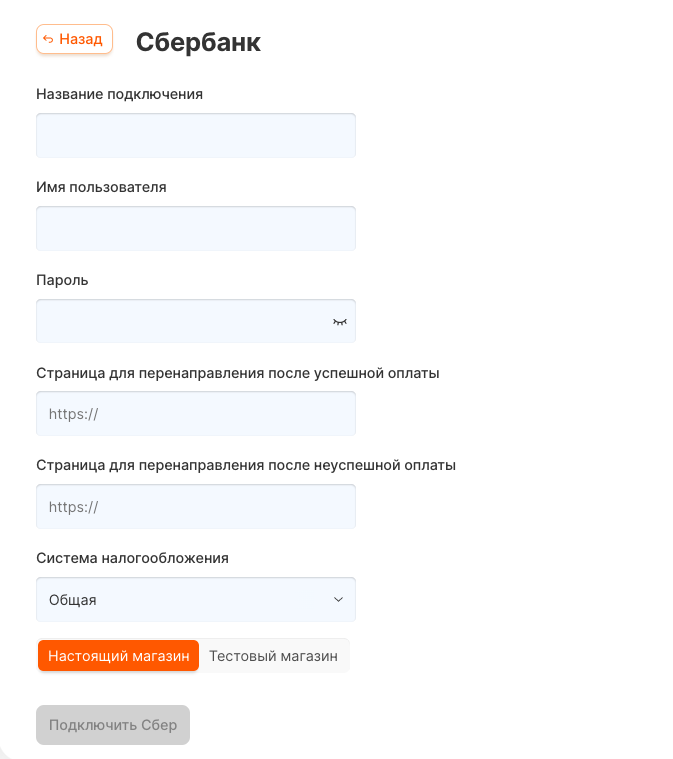Focus the successful payment redirect URL field
This screenshot has width=673, height=759.
pos(195,414)
